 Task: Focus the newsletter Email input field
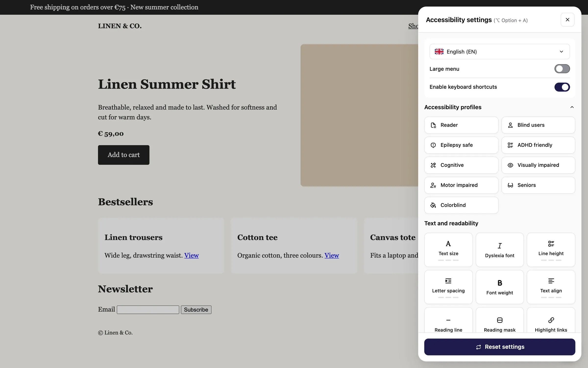(x=148, y=310)
